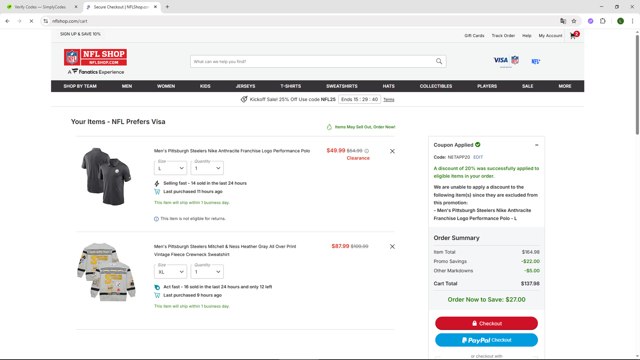Go back in browser history
Screen dimensions: 640x360
click(x=7, y=21)
